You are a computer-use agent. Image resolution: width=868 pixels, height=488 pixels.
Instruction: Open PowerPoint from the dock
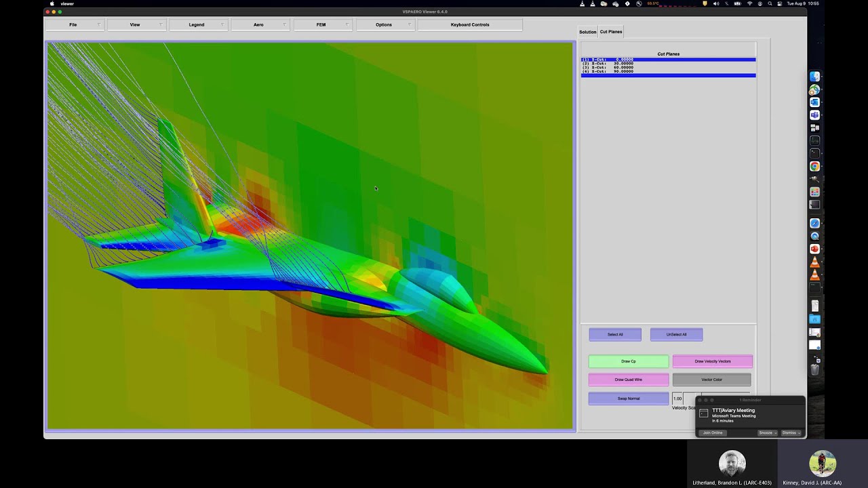[814, 249]
